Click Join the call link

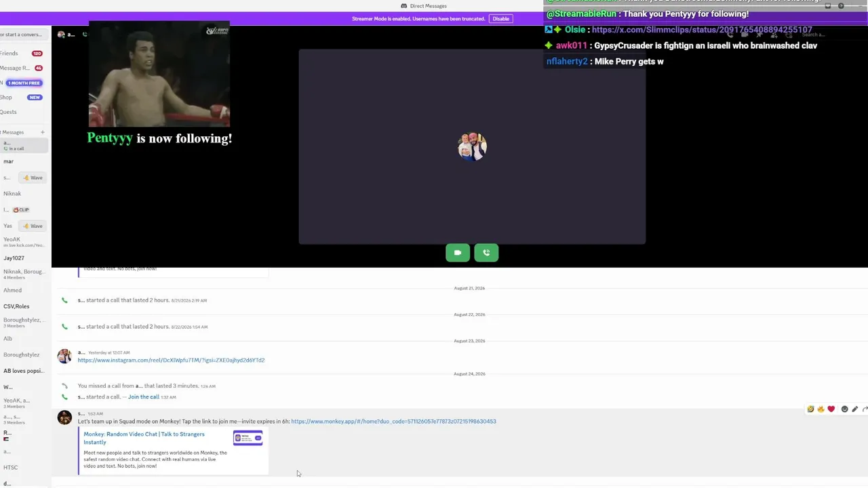(x=144, y=397)
